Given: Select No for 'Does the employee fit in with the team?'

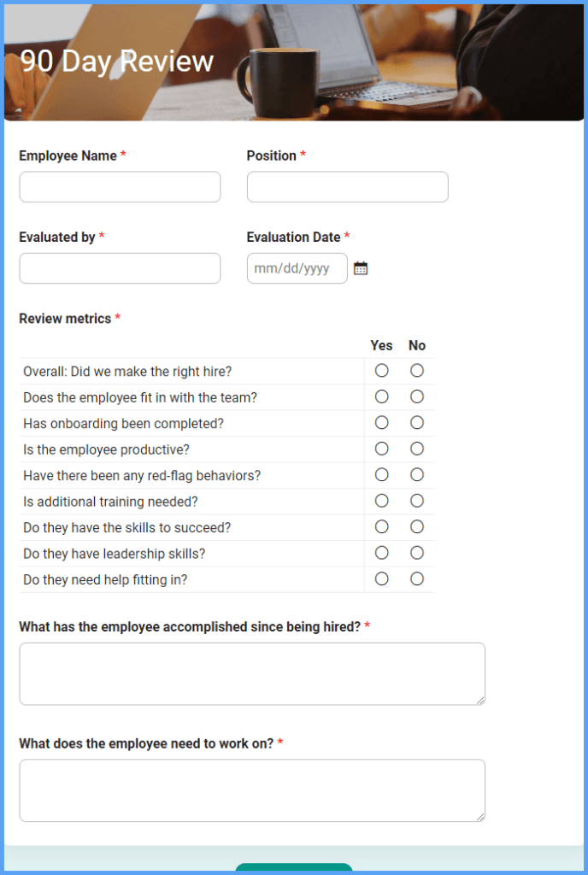Looking at the screenshot, I should click(416, 396).
